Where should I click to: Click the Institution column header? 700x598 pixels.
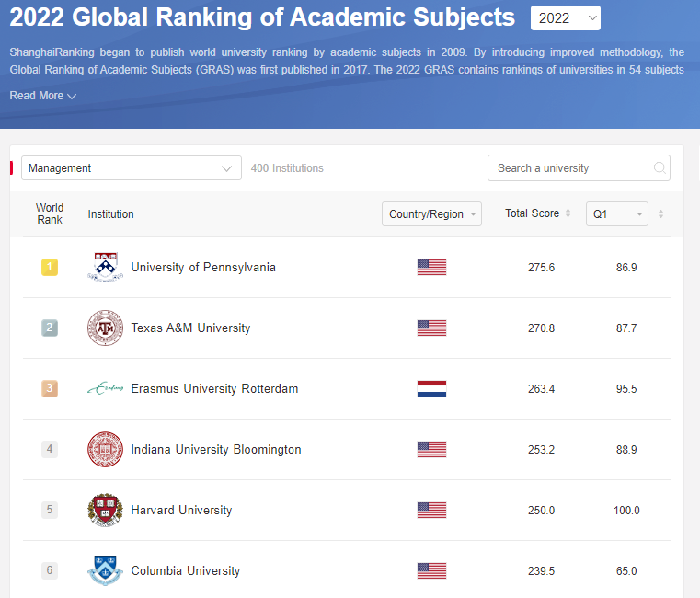[110, 214]
